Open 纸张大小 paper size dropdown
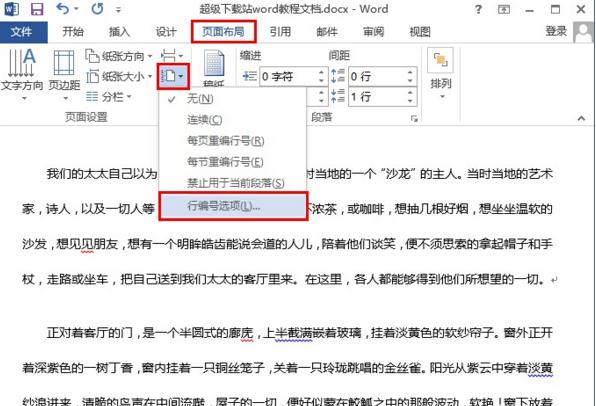 coord(119,76)
